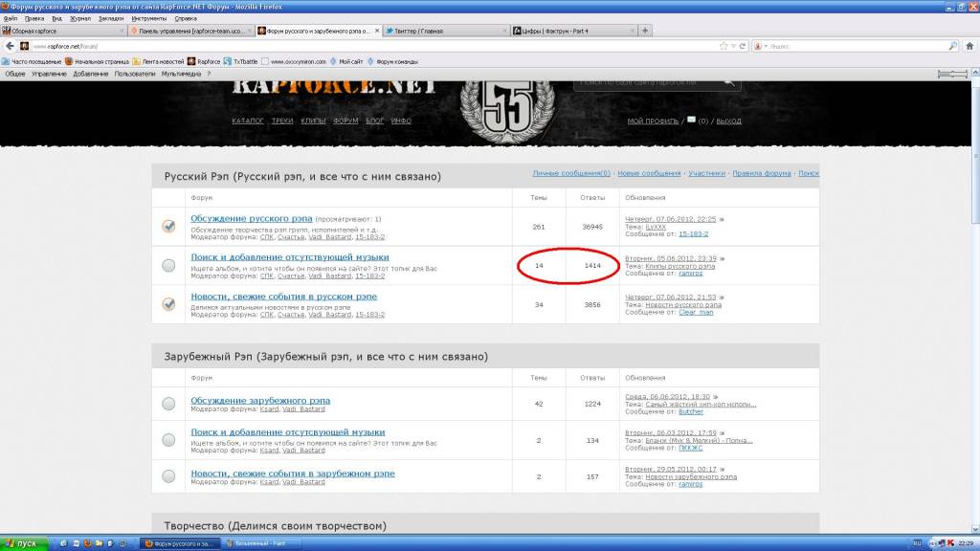Image resolution: width=980 pixels, height=551 pixels.
Task: Open the Windows Start (пуск) button
Action: pos(24,543)
